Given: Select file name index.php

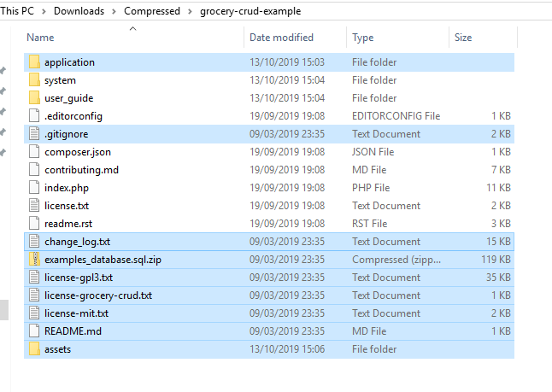Looking at the screenshot, I should tap(67, 188).
